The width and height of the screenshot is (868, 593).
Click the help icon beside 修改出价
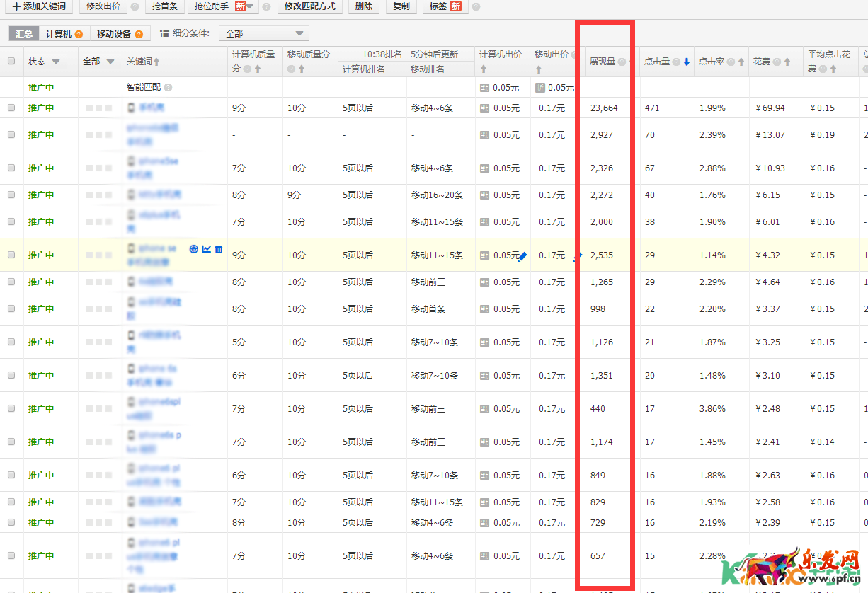tap(135, 6)
